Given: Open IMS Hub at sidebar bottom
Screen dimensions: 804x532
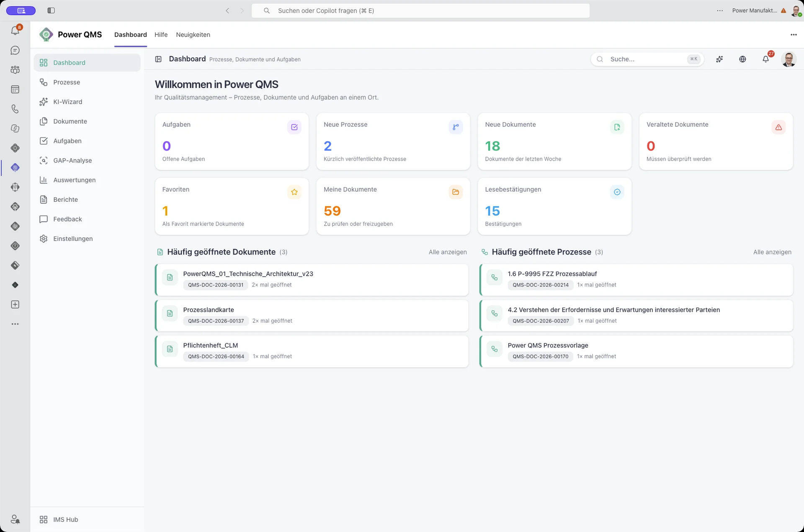Looking at the screenshot, I should [87, 519].
